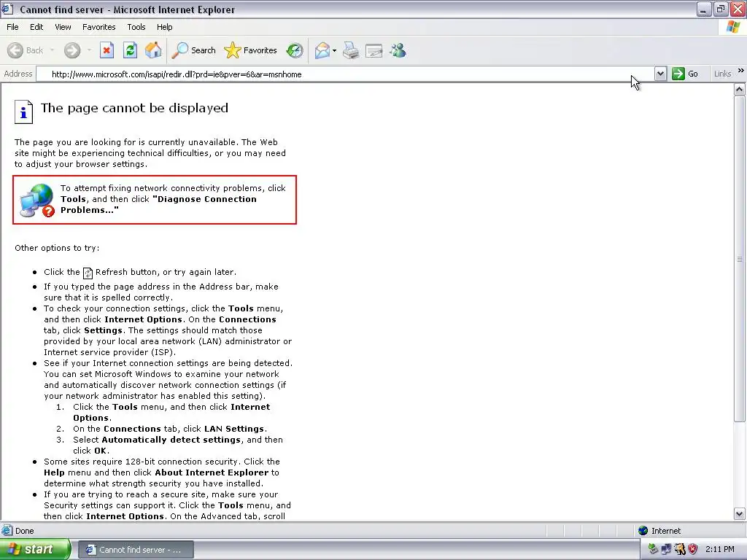The height and width of the screenshot is (560, 747).
Task: Expand the Forward button history dropdown
Action: click(x=89, y=50)
